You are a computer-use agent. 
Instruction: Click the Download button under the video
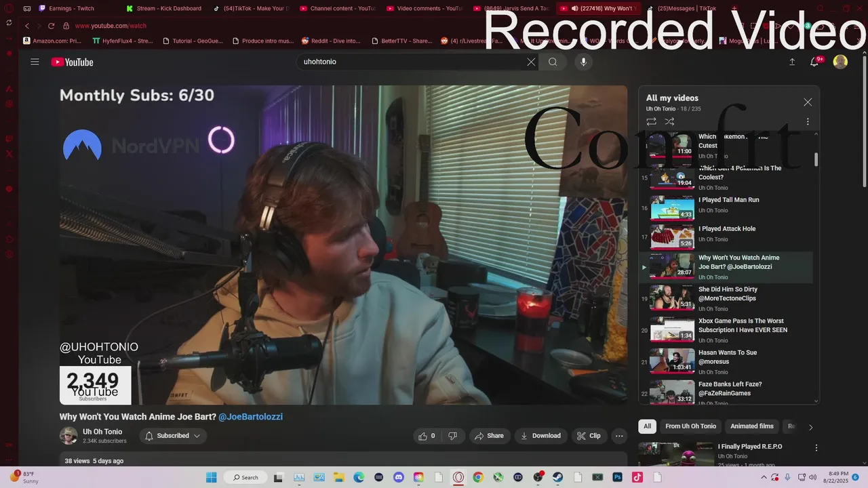click(x=540, y=436)
